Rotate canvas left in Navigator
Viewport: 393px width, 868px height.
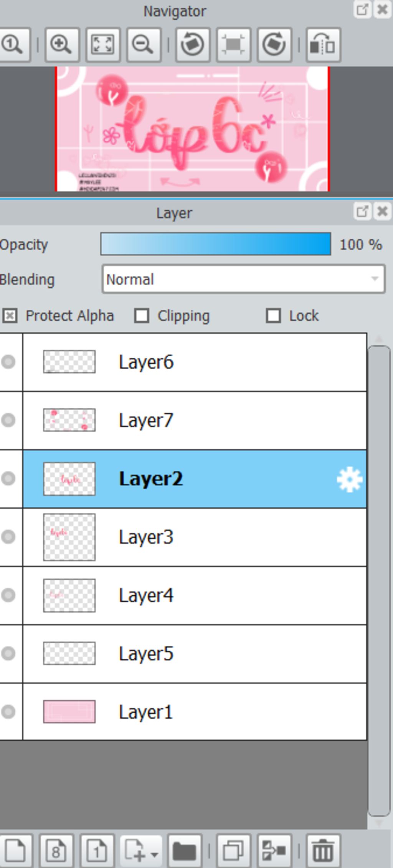pos(193,45)
